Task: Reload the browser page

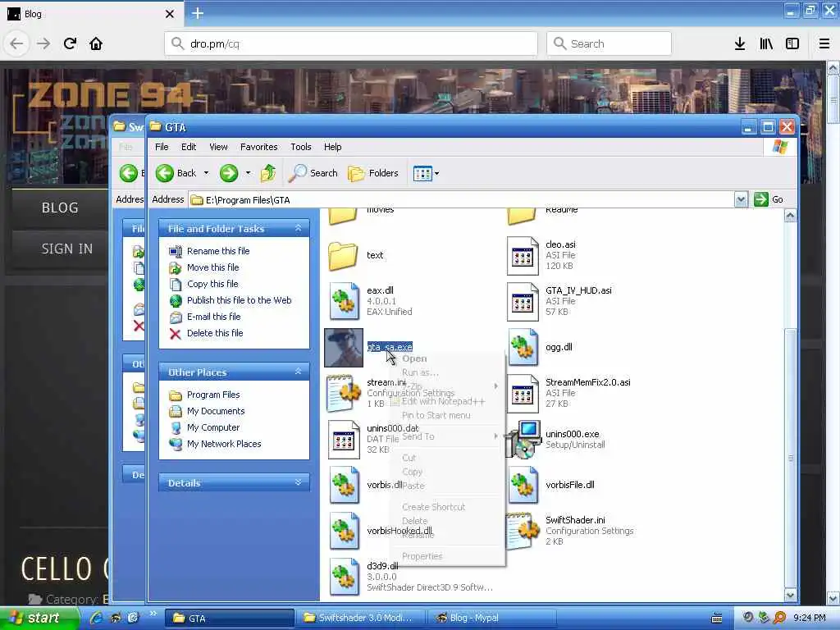Action: pos(70,43)
